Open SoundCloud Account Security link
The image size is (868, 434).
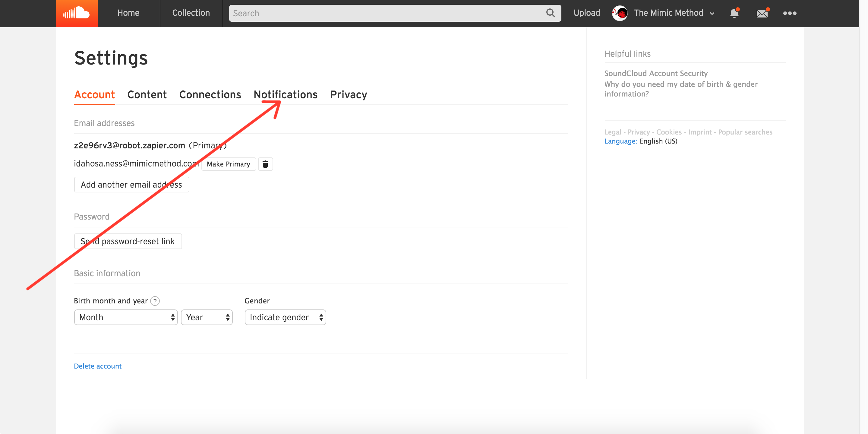pos(656,74)
